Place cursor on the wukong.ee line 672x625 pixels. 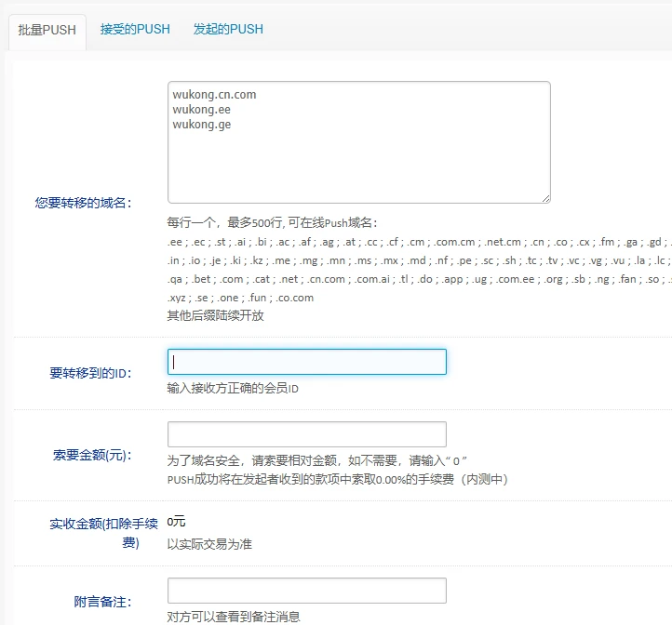tap(201, 109)
